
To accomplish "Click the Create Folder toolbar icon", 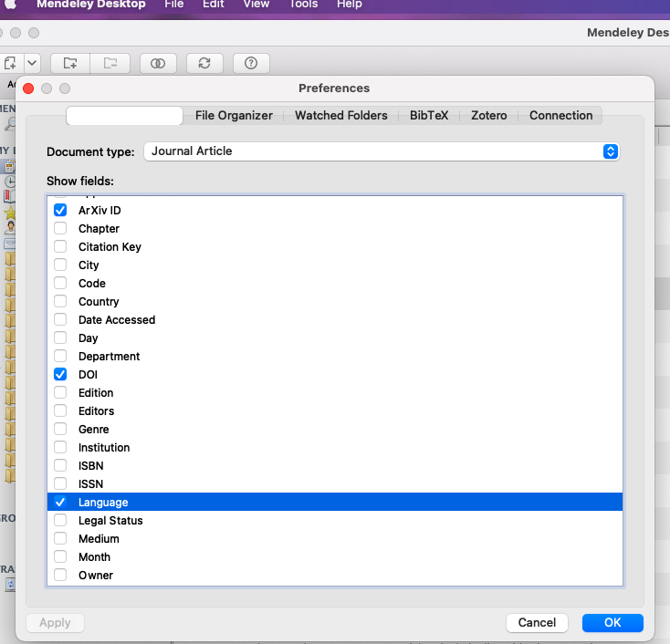I will click(x=70, y=63).
